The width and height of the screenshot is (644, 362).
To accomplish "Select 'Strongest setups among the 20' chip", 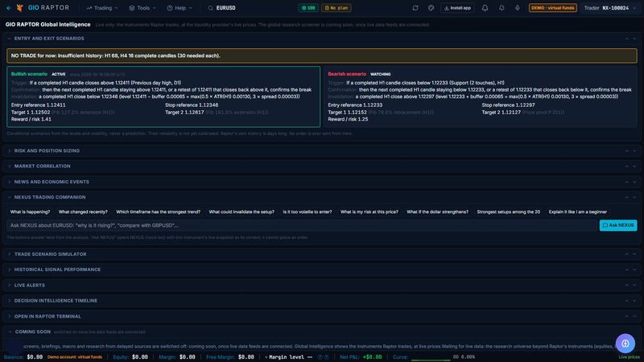I will 509,212.
